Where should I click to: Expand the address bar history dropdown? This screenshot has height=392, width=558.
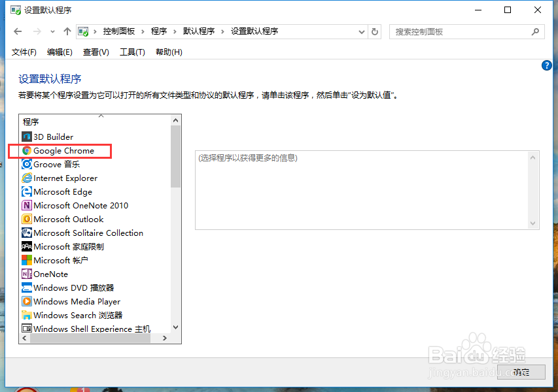pos(362,32)
